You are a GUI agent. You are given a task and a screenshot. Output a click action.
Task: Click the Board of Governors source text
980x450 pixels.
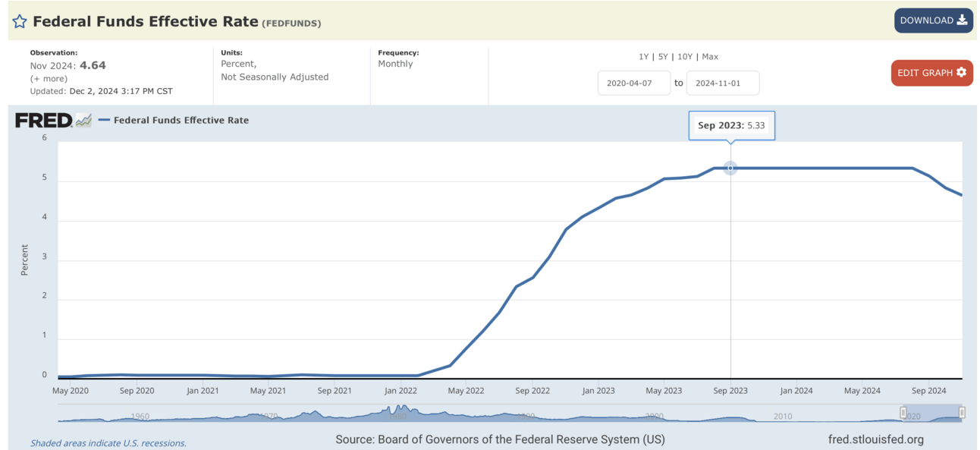click(x=501, y=439)
